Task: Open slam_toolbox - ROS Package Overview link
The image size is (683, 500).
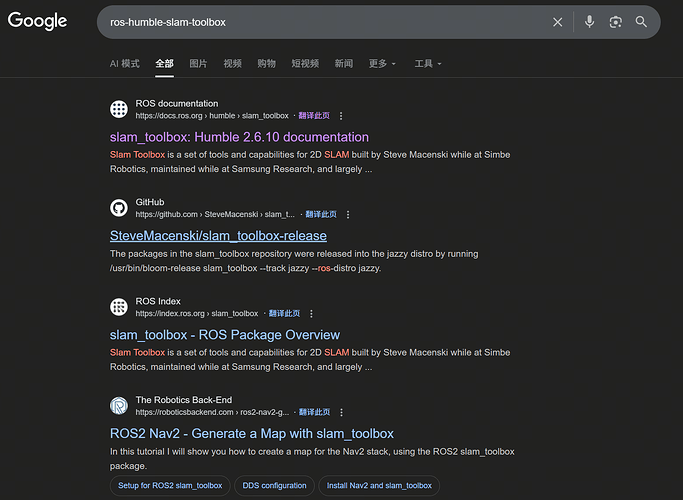Action: pos(225,335)
